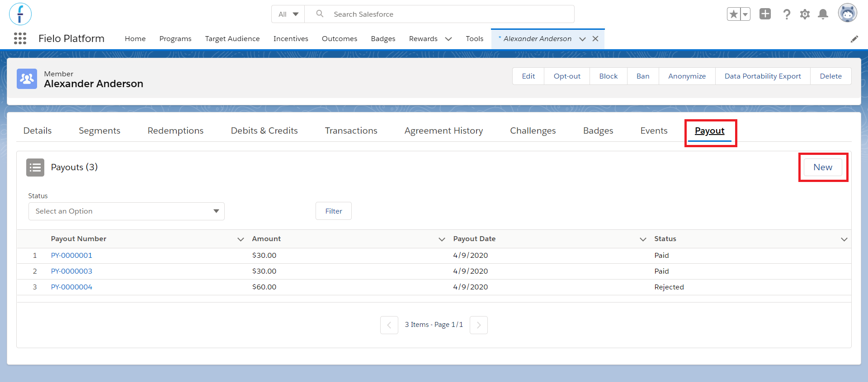Image resolution: width=868 pixels, height=382 pixels.
Task: Click the search magnifier icon
Action: point(320,14)
